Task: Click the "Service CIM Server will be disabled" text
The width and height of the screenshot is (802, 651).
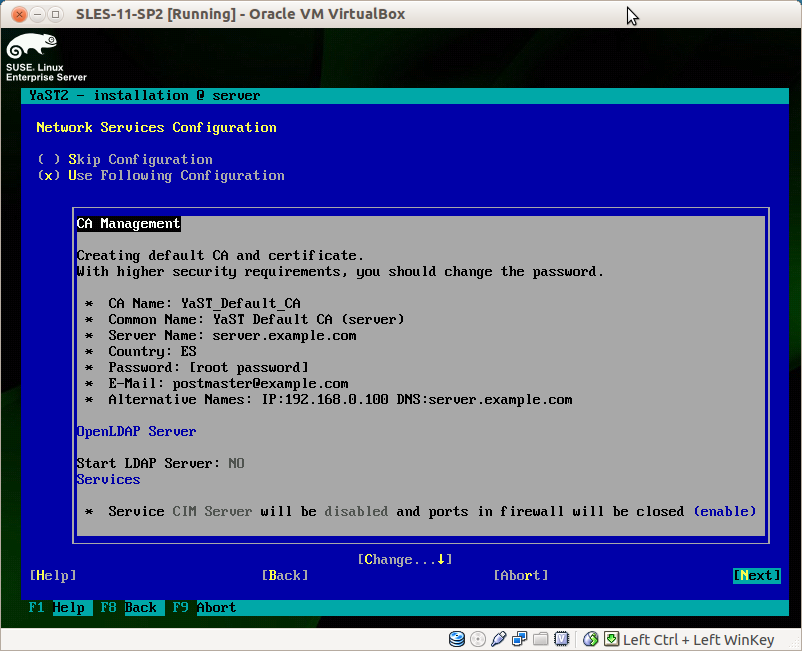Action: click(248, 511)
